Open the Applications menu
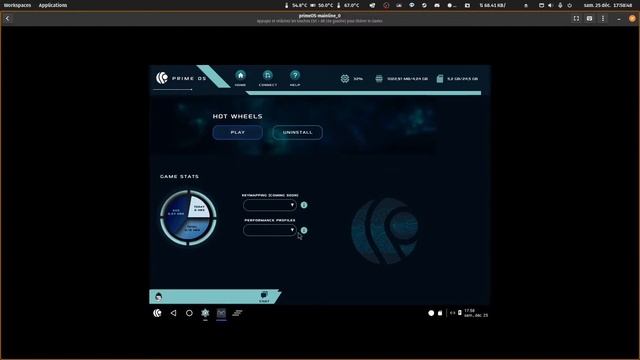 pyautogui.click(x=53, y=5)
